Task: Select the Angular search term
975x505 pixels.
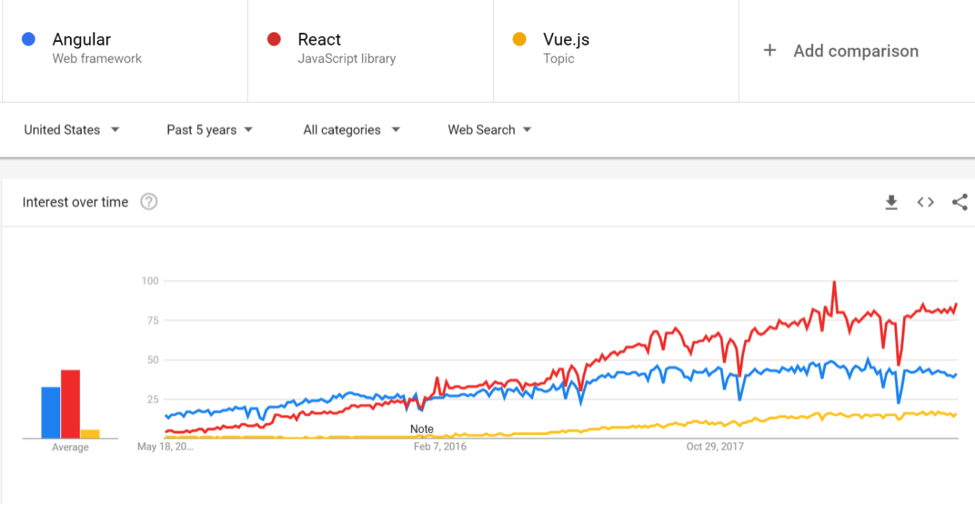Action: pos(81,40)
